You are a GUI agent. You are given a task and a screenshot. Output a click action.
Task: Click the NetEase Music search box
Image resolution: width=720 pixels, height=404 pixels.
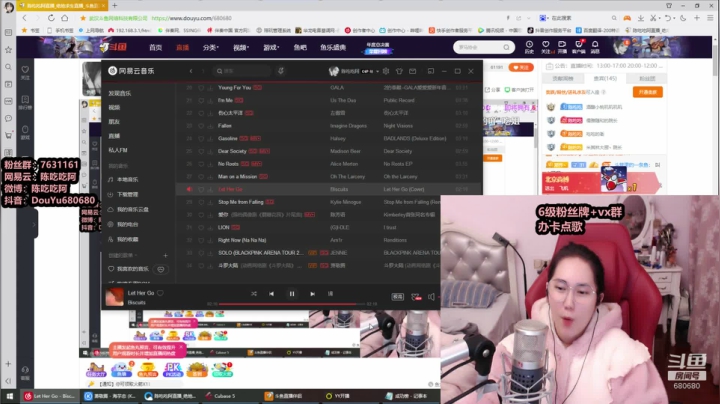pos(243,71)
